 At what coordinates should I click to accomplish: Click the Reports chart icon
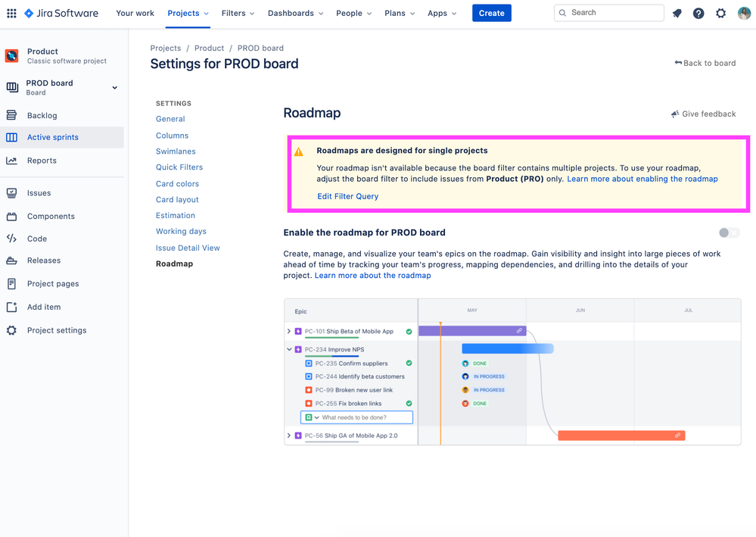11,161
